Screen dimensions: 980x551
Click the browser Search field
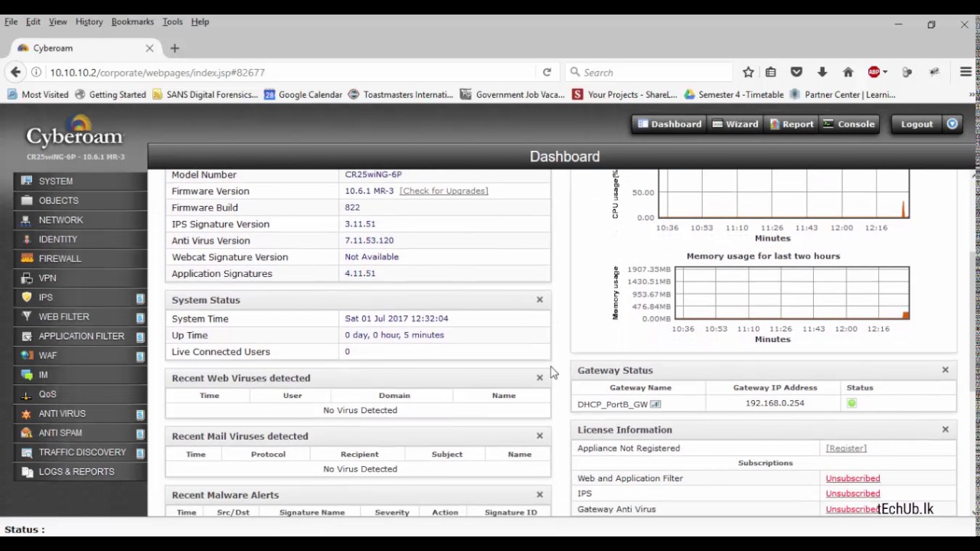[x=648, y=72]
